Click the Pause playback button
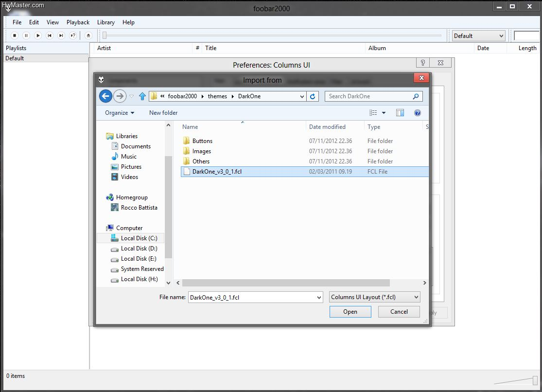The image size is (542, 392). [x=26, y=36]
